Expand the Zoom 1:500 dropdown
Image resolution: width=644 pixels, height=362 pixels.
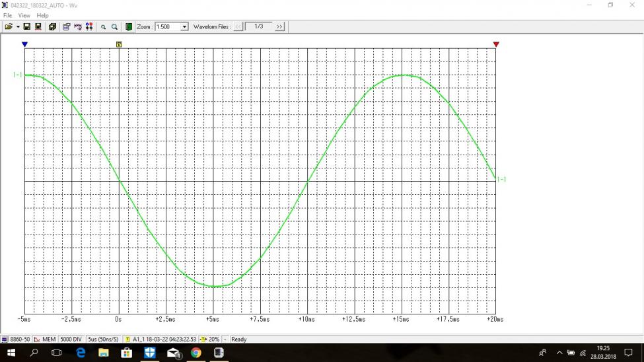pyautogui.click(x=184, y=27)
